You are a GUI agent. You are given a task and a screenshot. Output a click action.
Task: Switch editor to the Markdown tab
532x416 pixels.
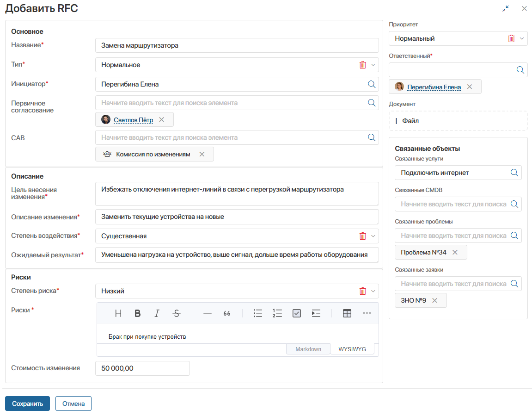(308, 349)
